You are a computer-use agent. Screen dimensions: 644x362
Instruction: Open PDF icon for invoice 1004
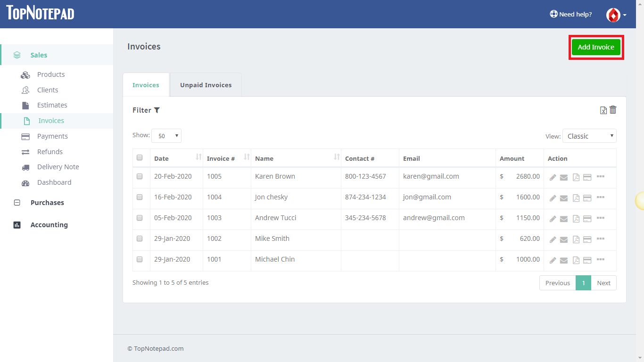click(x=576, y=198)
